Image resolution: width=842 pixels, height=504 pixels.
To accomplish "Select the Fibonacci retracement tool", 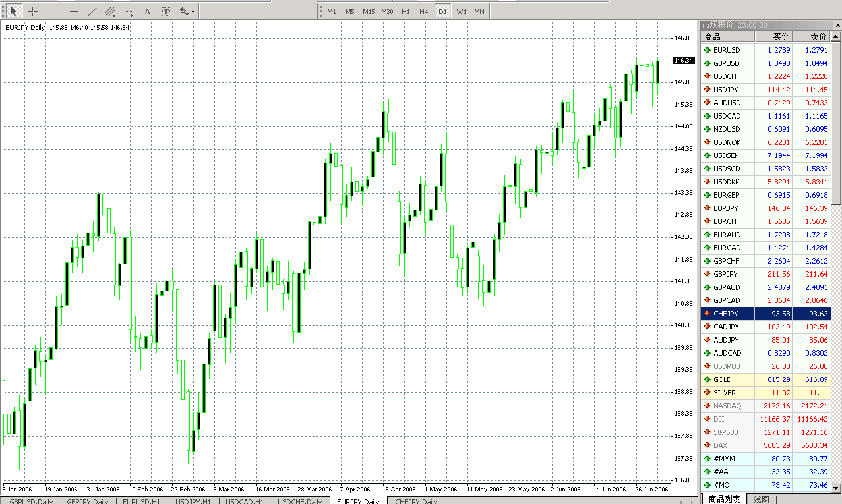I will click(x=129, y=11).
